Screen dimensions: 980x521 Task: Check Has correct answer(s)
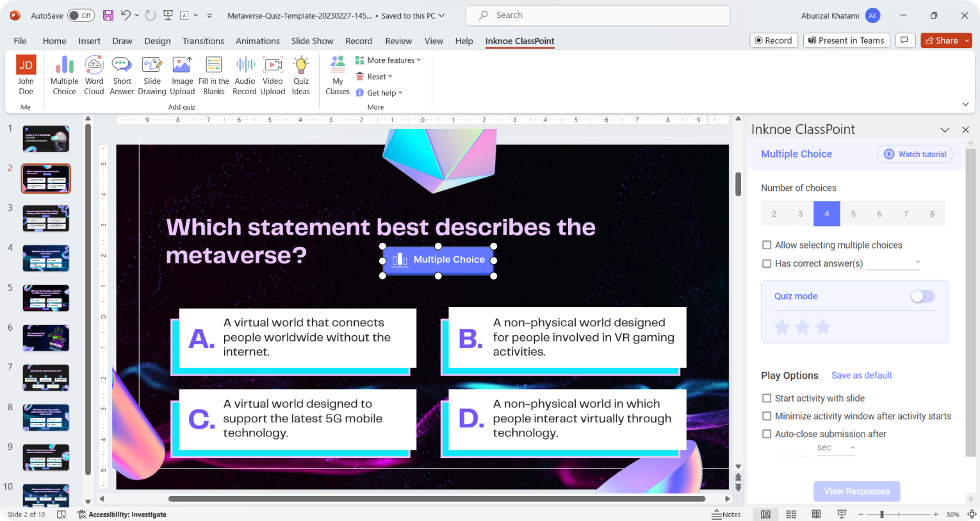click(766, 263)
